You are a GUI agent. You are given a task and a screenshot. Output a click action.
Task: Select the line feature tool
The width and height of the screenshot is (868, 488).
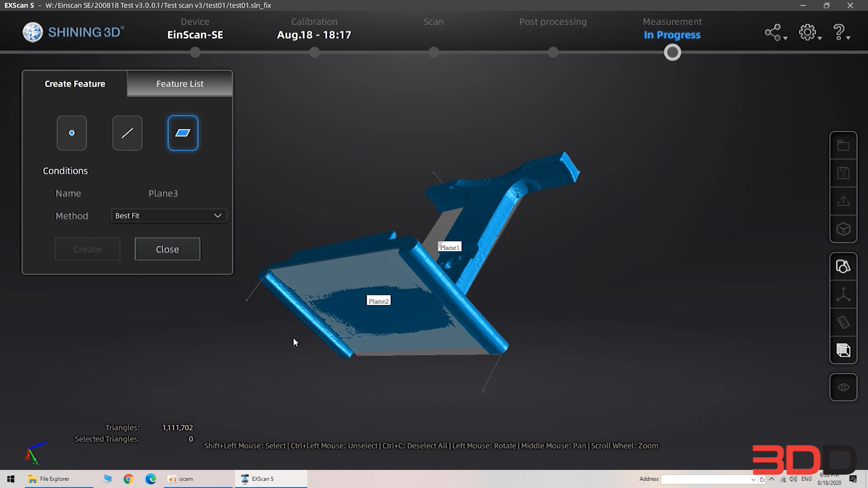(127, 133)
